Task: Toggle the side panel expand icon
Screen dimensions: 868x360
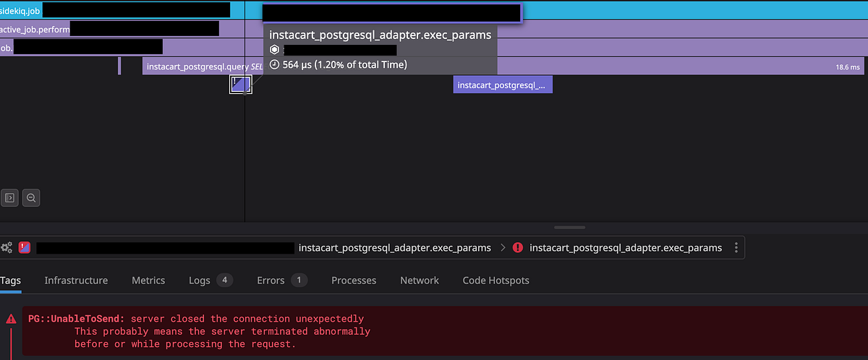Action: coord(9,197)
